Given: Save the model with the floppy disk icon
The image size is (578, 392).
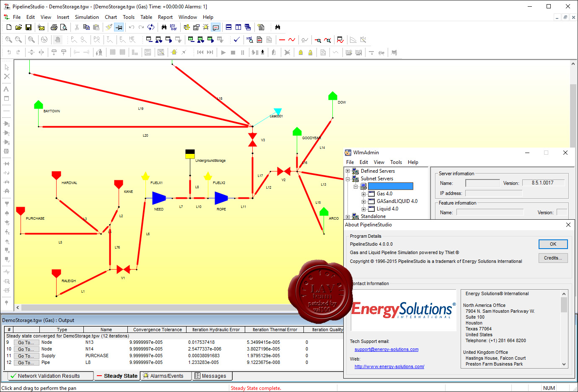Looking at the screenshot, I should click(29, 27).
